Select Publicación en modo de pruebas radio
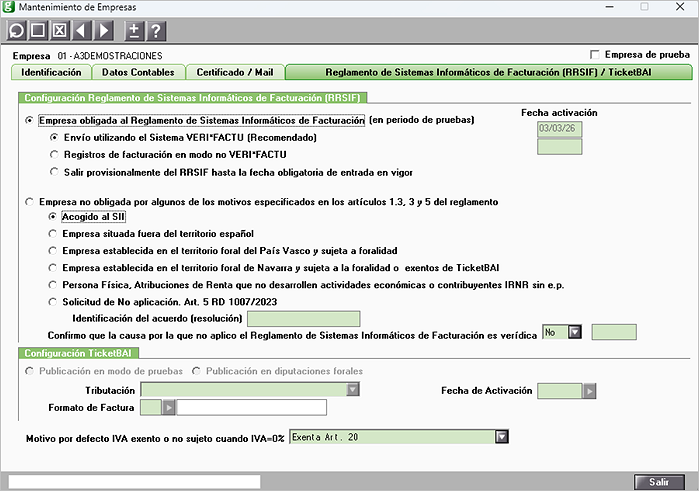 [29, 371]
